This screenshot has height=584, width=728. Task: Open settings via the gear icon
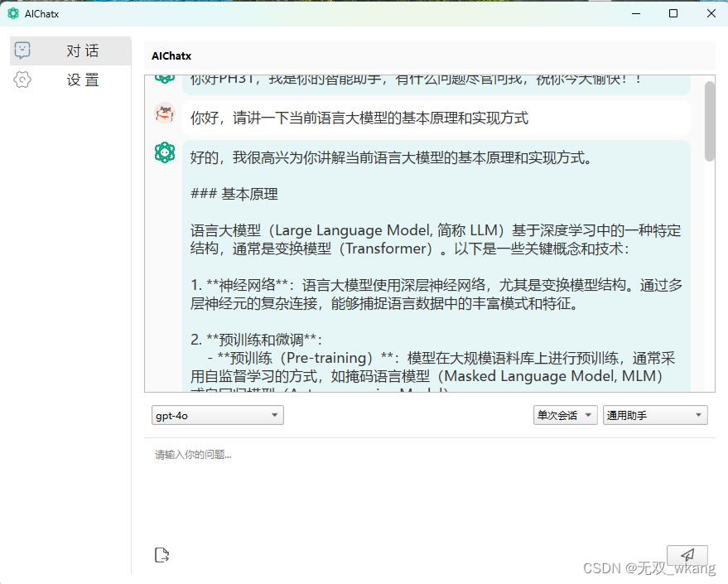(22, 80)
